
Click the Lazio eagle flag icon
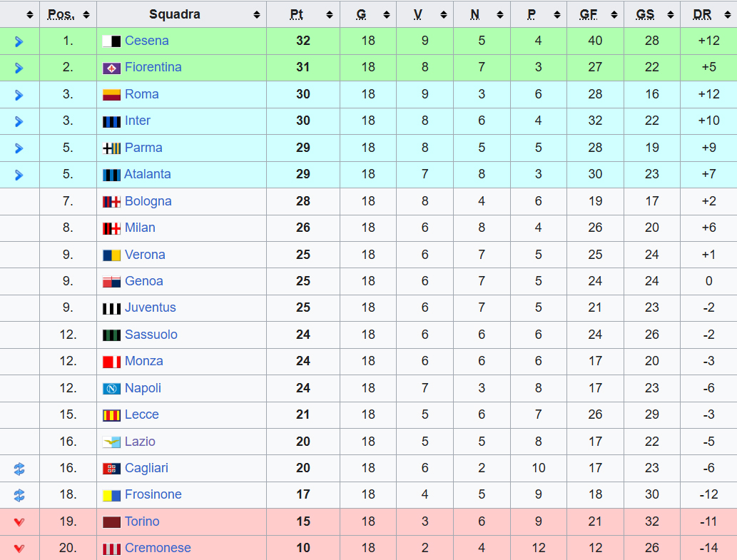111,442
